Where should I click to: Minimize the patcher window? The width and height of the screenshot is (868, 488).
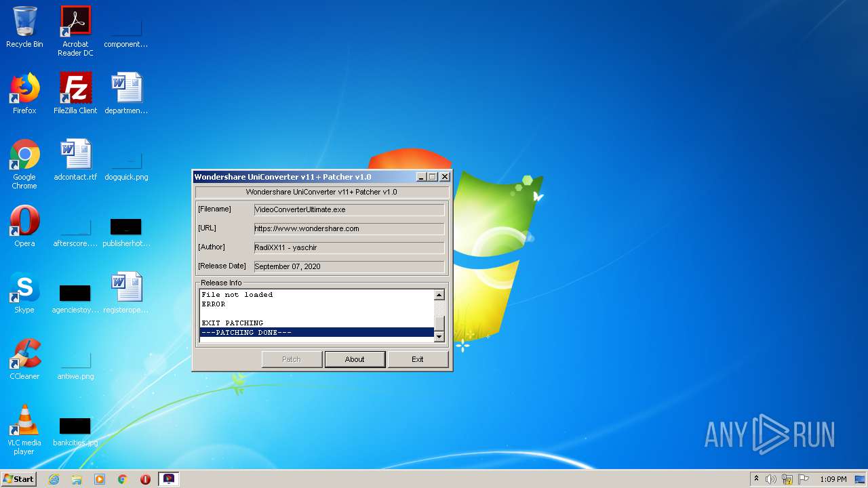421,177
